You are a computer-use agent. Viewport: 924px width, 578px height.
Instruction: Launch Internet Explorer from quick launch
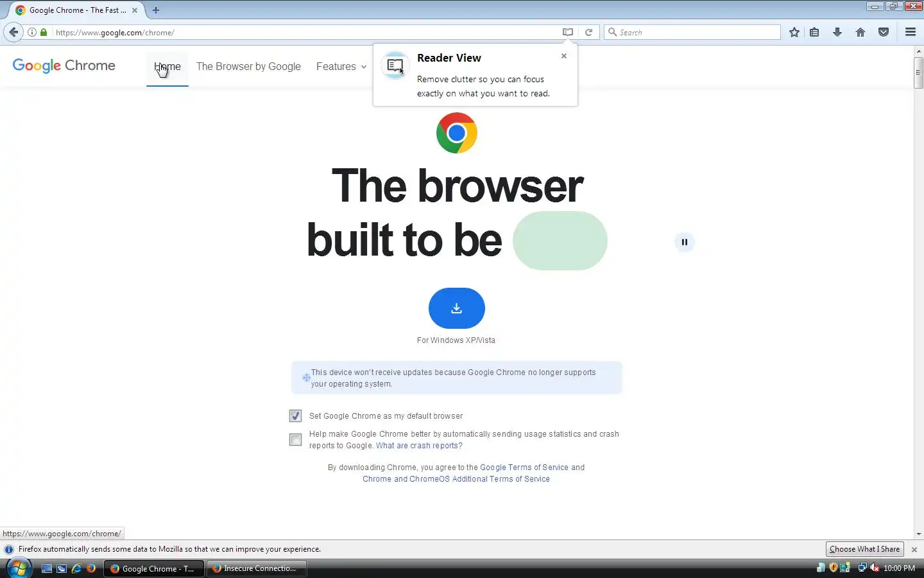click(76, 568)
